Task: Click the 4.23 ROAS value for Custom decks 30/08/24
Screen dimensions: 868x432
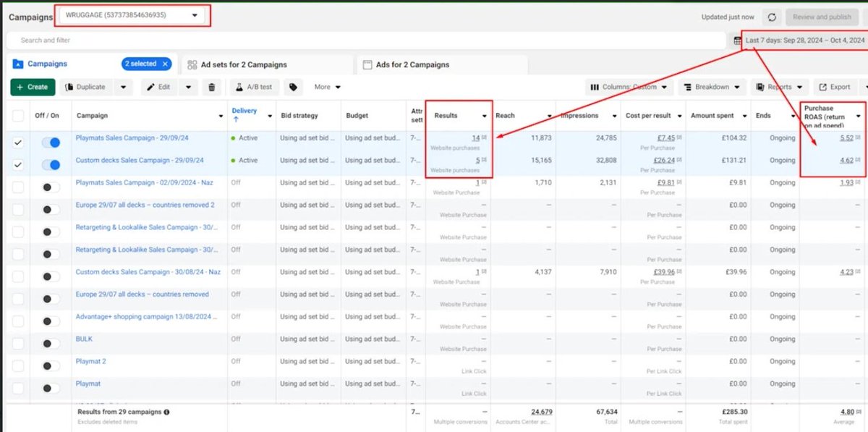Action: 846,272
